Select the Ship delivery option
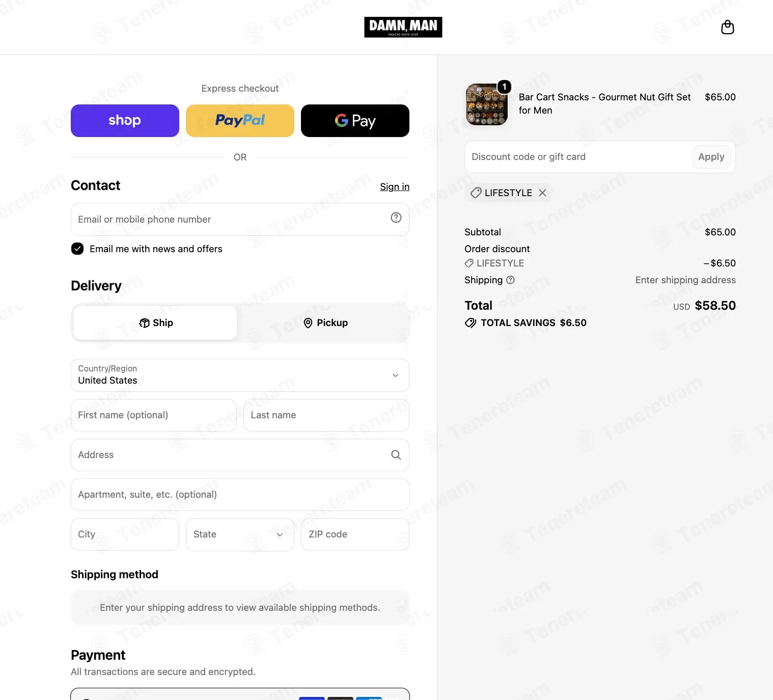The image size is (773, 700). point(155,323)
